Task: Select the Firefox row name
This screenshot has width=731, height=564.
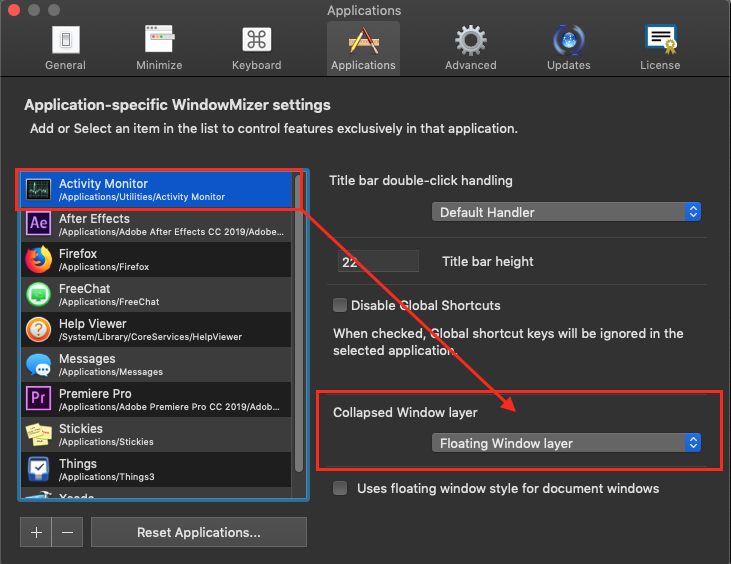Action: coord(78,254)
